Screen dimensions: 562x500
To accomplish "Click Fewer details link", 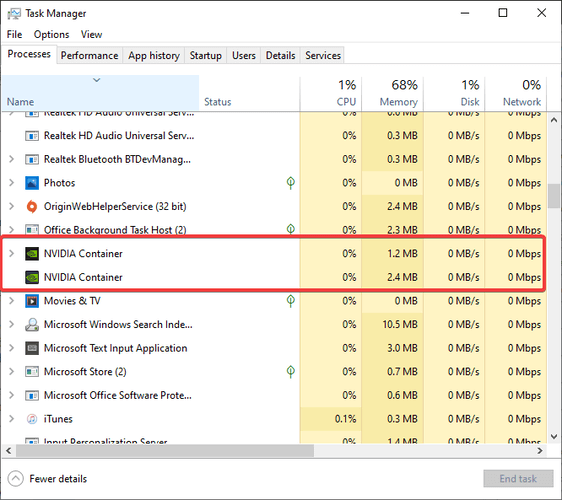I will [x=58, y=479].
